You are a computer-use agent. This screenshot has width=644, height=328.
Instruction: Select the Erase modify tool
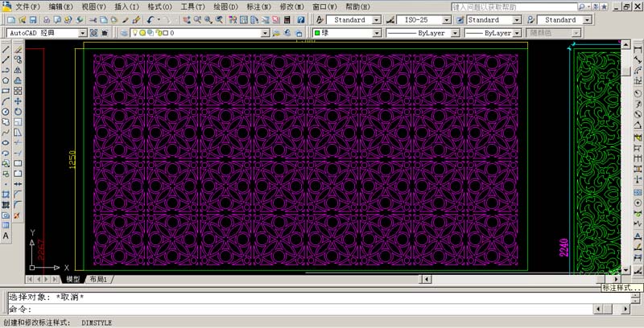click(18, 49)
